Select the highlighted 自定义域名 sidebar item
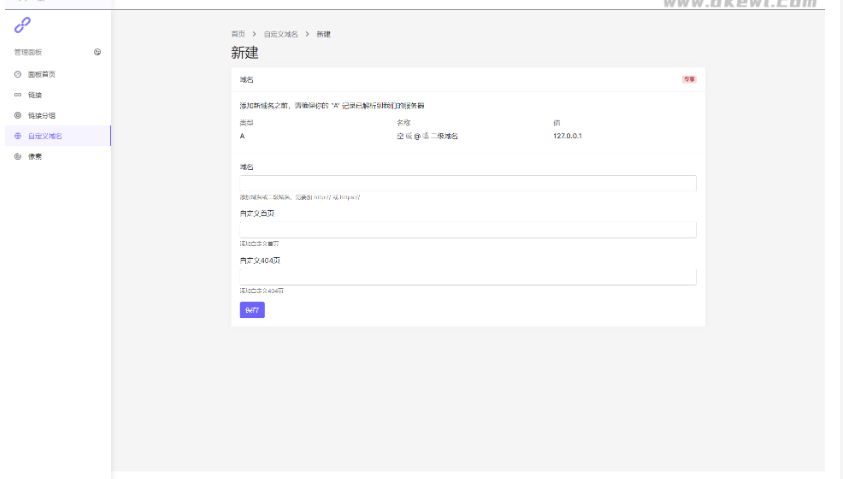Image resolution: width=843 pixels, height=479 pixels. click(58, 136)
